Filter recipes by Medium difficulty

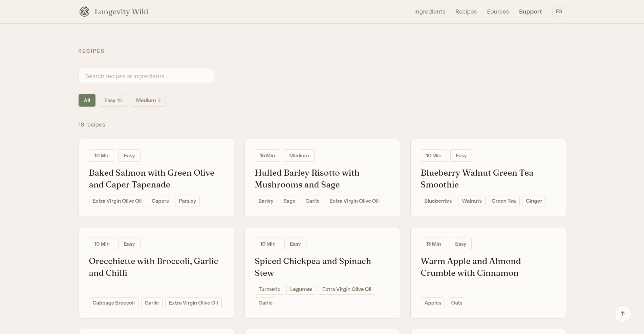click(x=148, y=101)
